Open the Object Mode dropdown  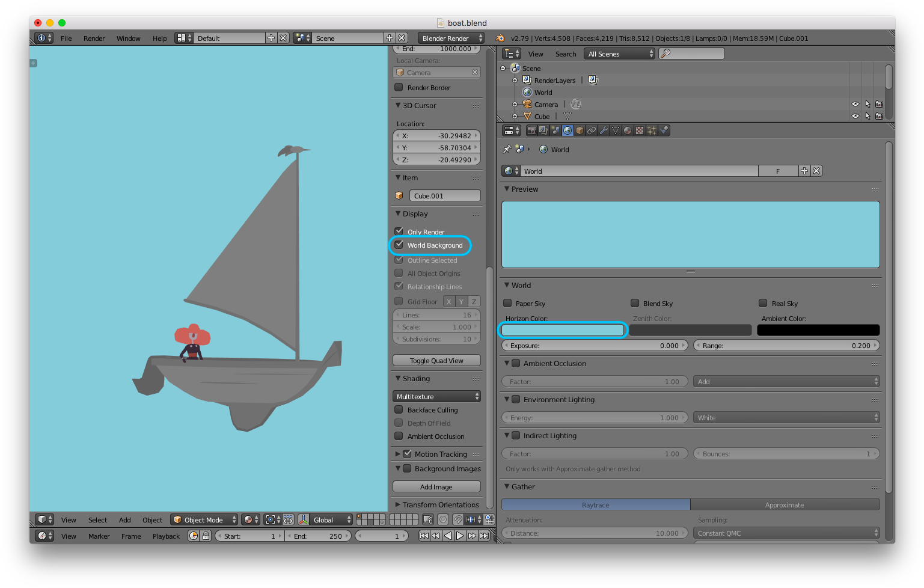pos(204,520)
